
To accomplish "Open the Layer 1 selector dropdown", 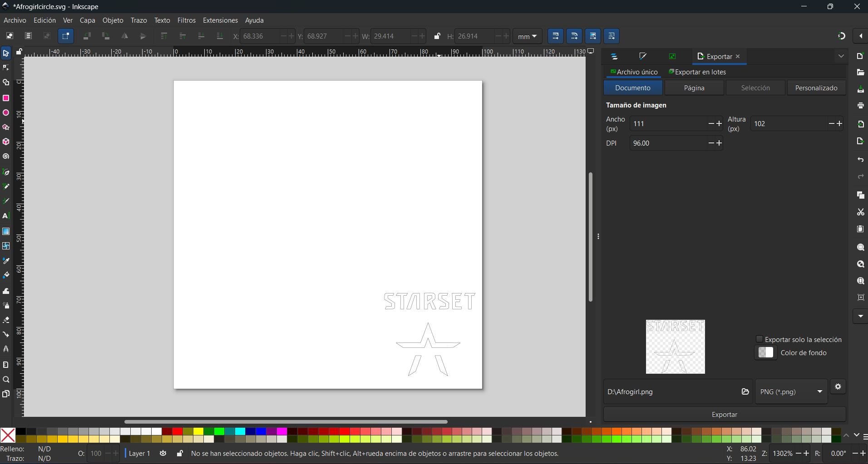I will tap(139, 453).
